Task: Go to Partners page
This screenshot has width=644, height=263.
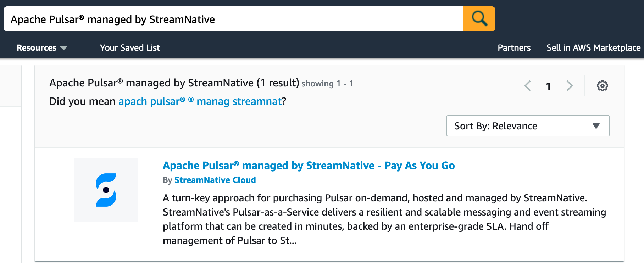Action: (x=514, y=48)
